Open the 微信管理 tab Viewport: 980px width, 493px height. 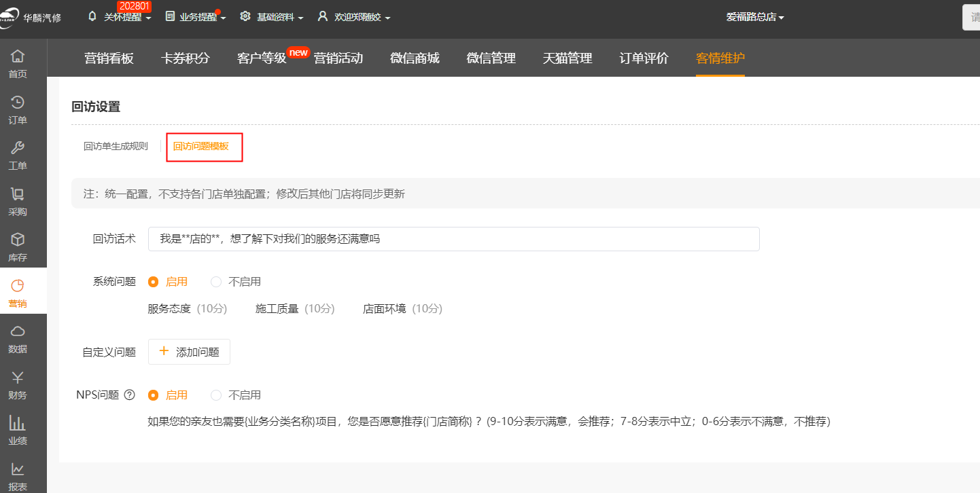491,58
